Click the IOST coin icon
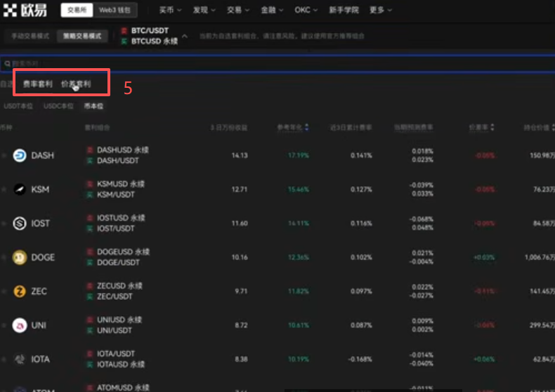The image size is (555, 392). tap(20, 223)
